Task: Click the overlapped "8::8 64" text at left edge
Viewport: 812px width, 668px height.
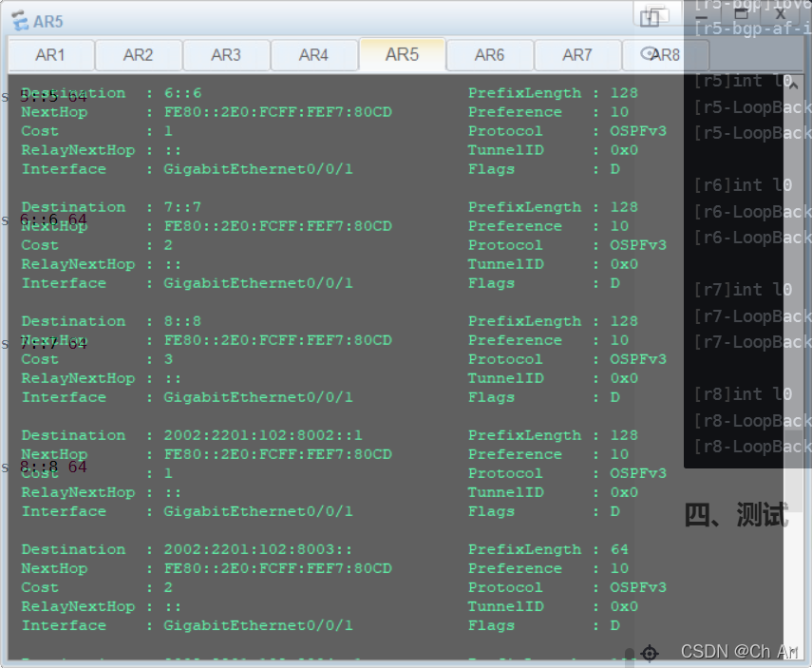Action: click(53, 467)
